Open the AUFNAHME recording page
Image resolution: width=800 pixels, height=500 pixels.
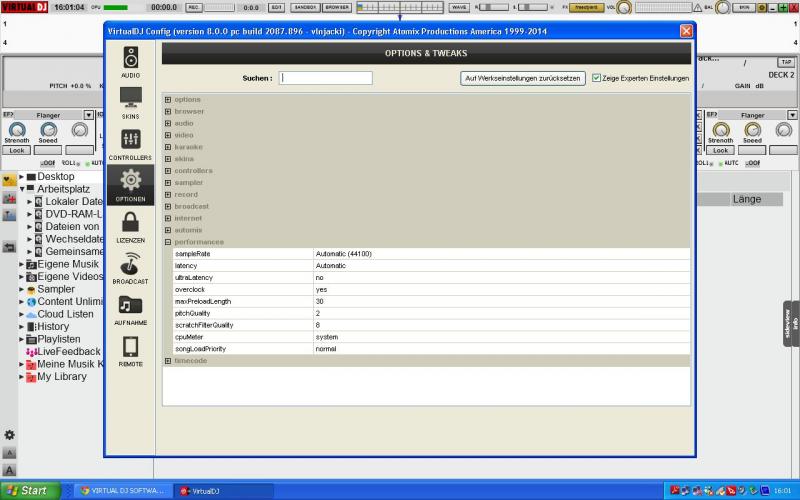(x=131, y=309)
